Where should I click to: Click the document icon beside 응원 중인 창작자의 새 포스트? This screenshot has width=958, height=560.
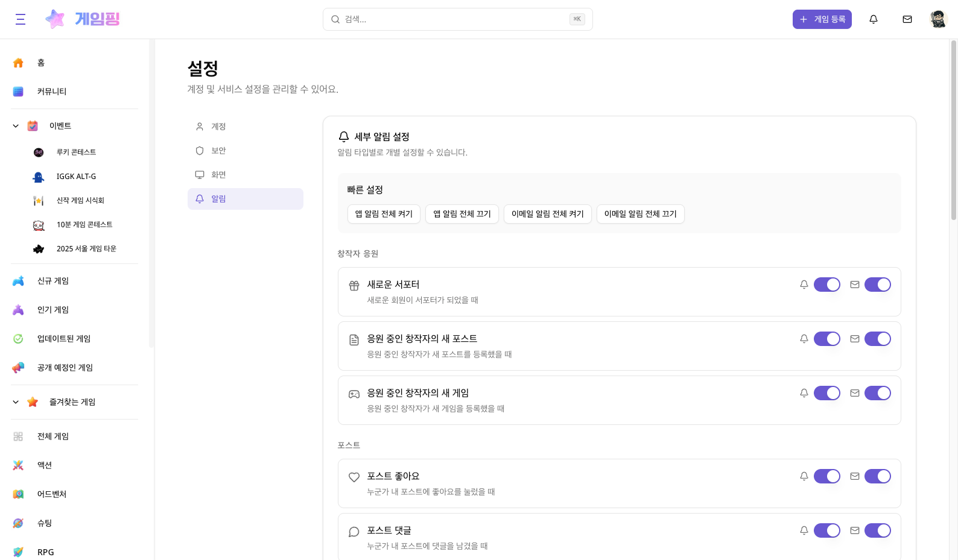(354, 340)
